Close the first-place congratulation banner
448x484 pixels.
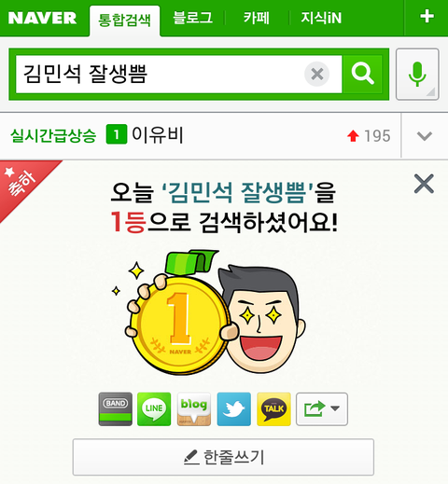click(x=424, y=184)
